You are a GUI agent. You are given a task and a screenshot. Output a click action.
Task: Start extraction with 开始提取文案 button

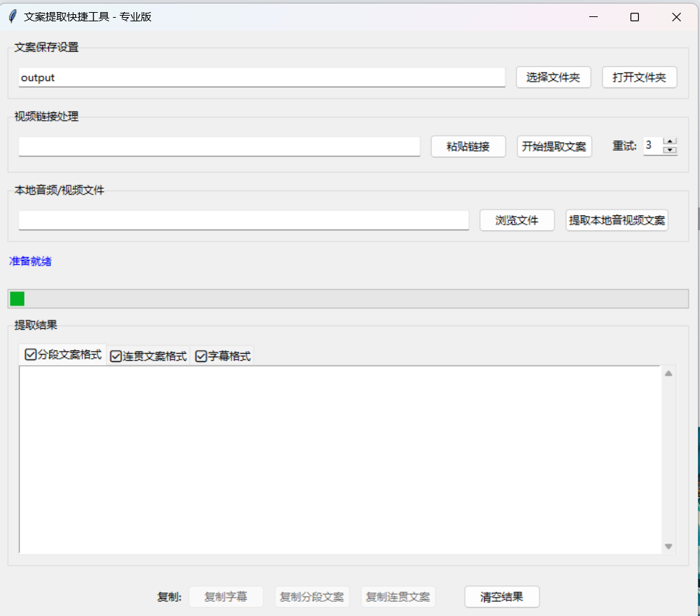pos(554,146)
